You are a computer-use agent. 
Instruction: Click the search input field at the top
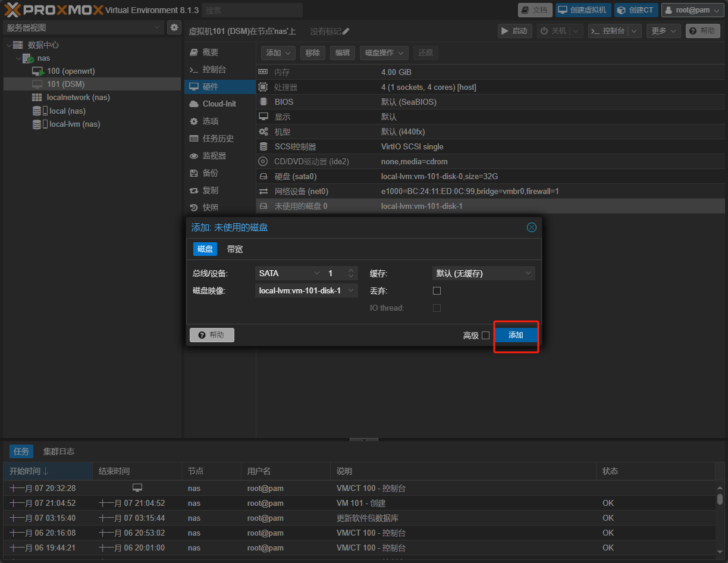coord(252,10)
